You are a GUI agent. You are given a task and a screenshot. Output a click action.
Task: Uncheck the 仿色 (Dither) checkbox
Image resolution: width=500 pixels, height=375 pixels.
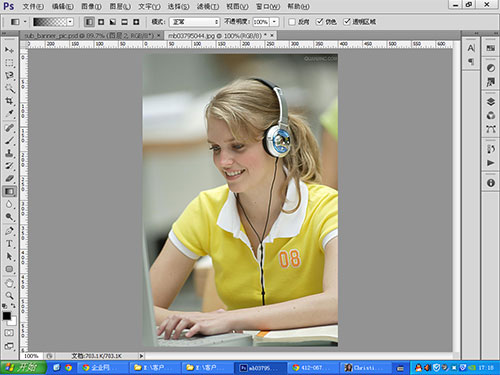(320, 22)
